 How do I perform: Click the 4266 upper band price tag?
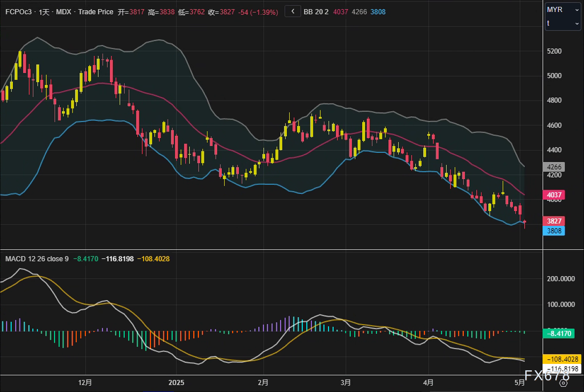coord(554,167)
